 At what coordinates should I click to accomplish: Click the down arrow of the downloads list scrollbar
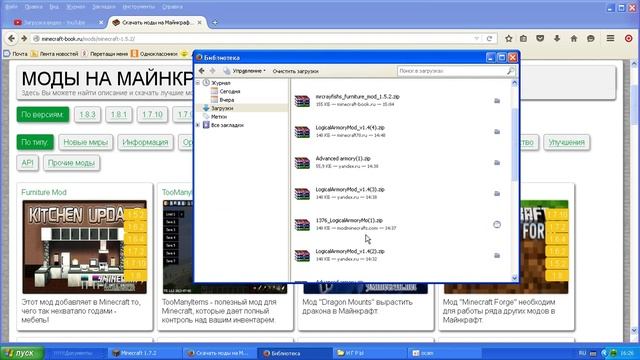pos(514,278)
